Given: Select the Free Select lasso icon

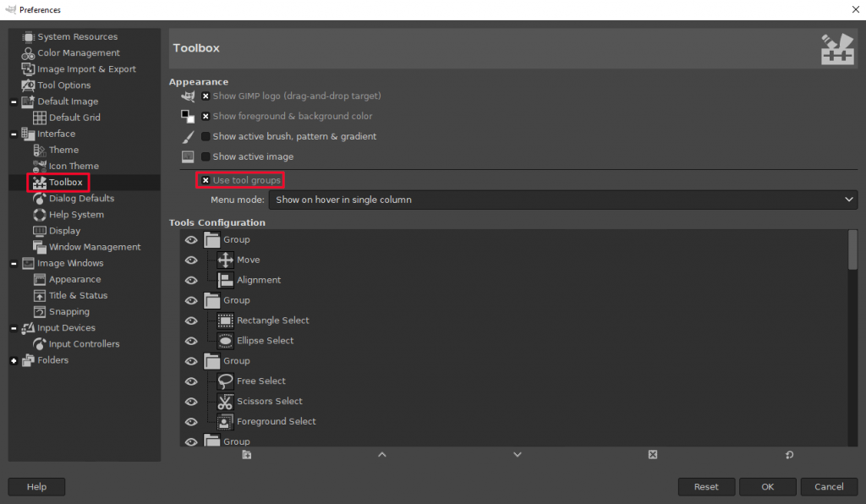Looking at the screenshot, I should click(225, 381).
